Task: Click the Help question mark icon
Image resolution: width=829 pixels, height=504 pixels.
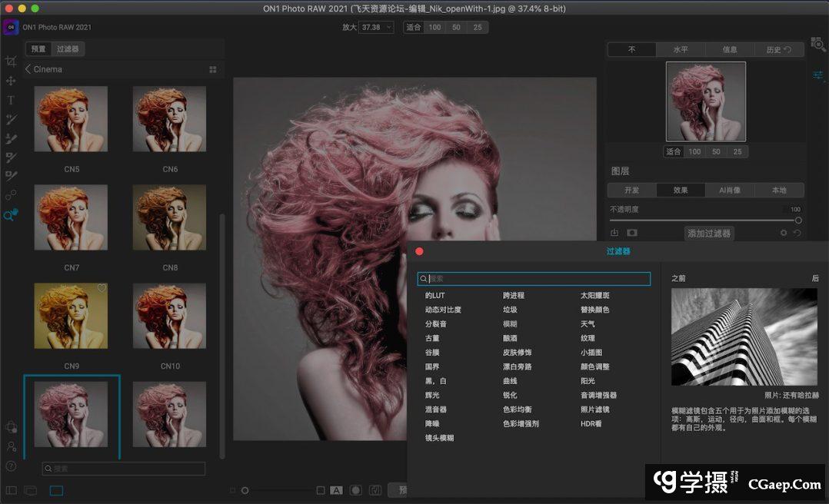Action: 11,466
